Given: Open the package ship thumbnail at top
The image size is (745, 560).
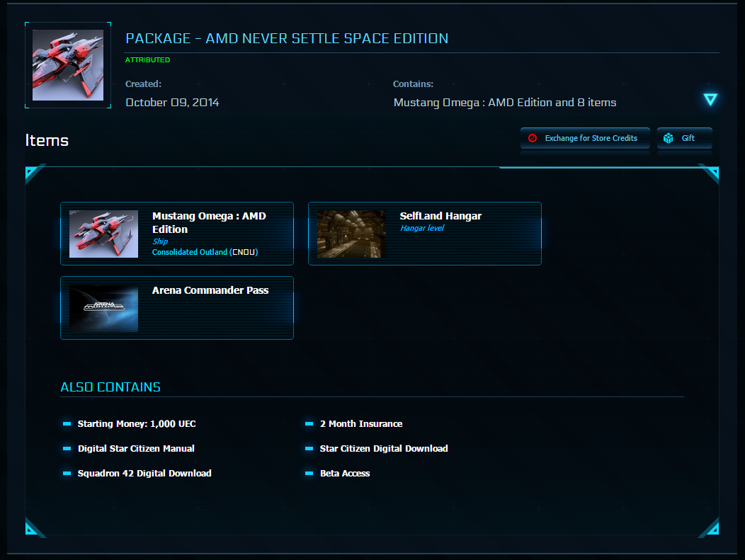Looking at the screenshot, I should (x=68, y=65).
